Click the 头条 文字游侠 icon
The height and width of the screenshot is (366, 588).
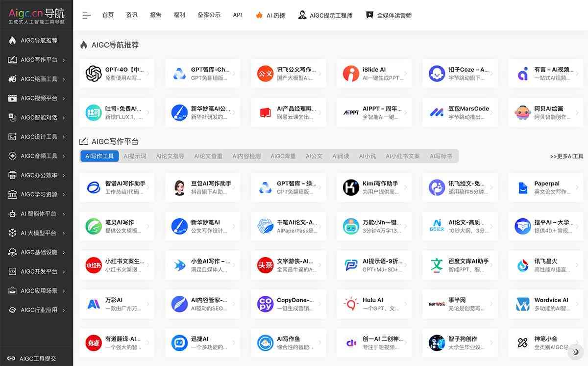[x=265, y=265]
